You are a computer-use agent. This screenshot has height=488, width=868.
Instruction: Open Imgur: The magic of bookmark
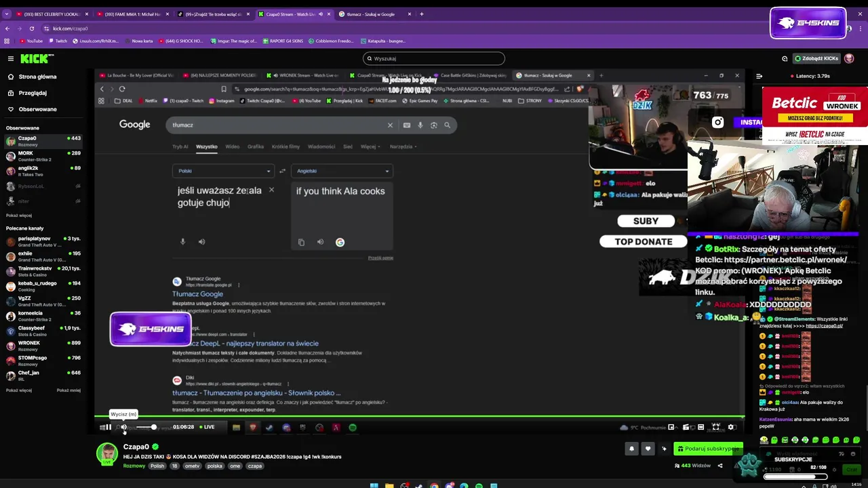233,41
